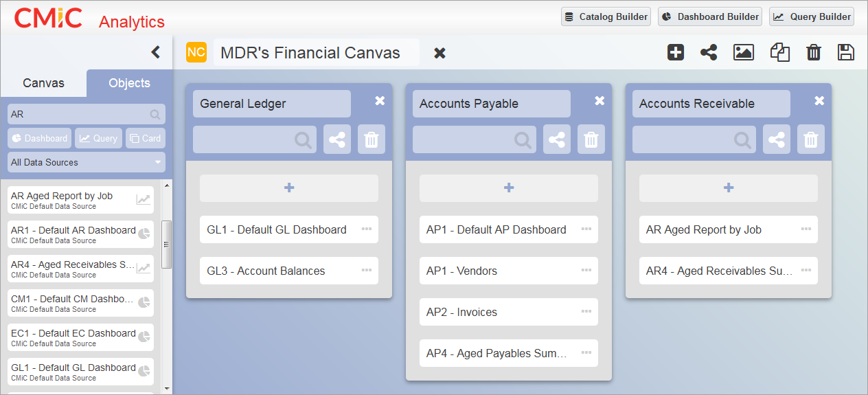The height and width of the screenshot is (395, 868).
Task: Click the objects search field containing AR
Action: click(x=87, y=115)
